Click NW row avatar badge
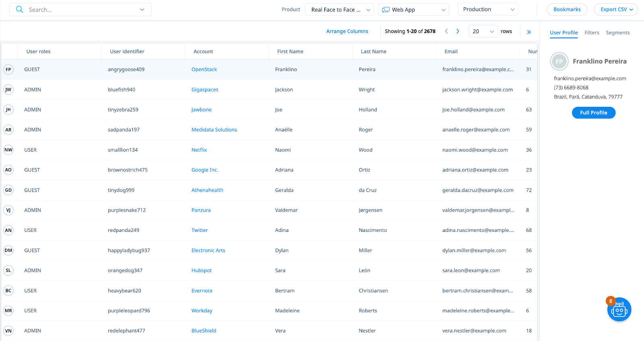 (x=8, y=150)
